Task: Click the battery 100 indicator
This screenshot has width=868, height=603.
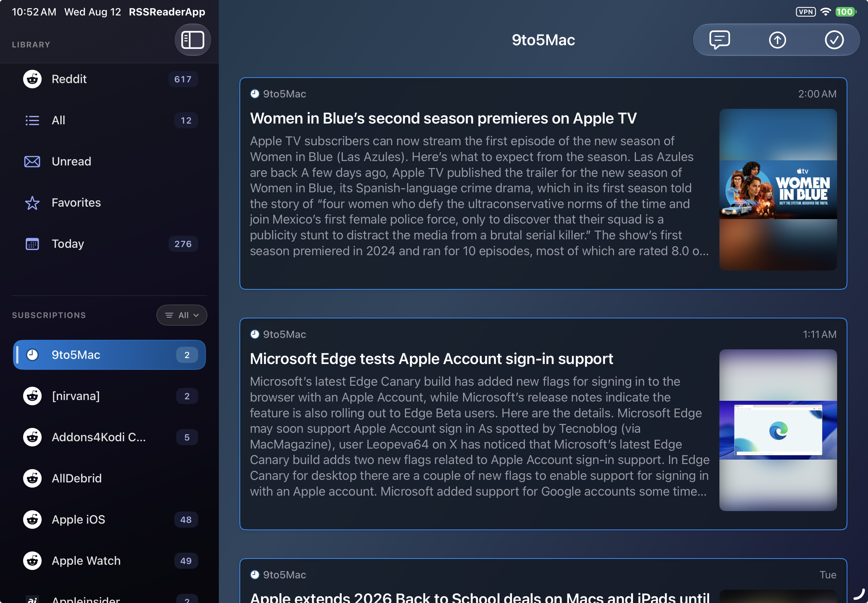Action: [846, 12]
